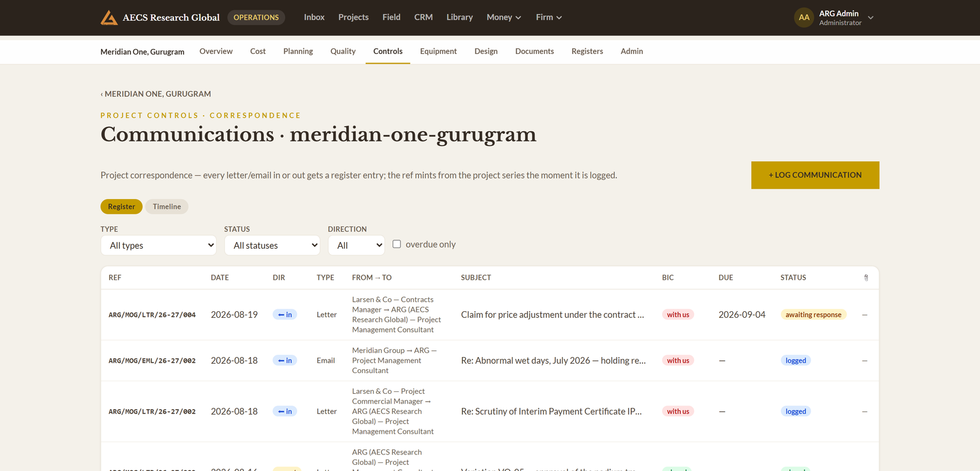Click the DUE column header
Image resolution: width=980 pixels, height=471 pixels.
pos(726,277)
